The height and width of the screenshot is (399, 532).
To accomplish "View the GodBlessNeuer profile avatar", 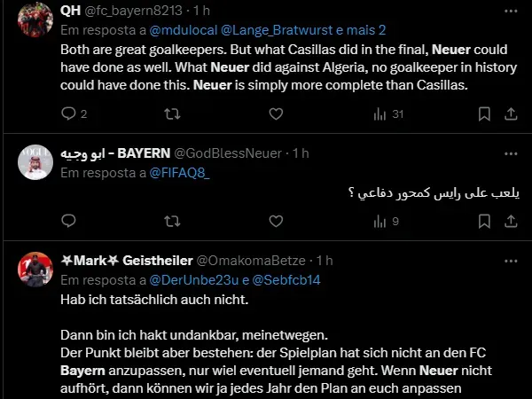I will coord(37,162).
